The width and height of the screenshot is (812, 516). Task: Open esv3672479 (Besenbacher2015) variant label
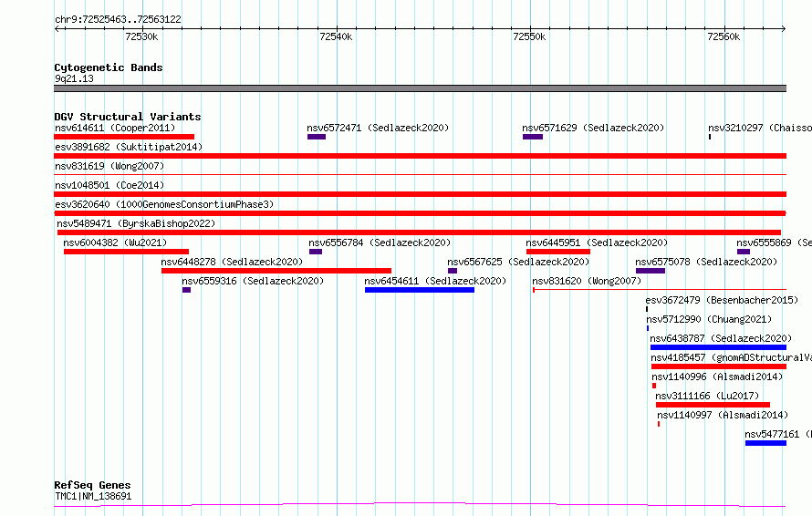[x=722, y=300]
